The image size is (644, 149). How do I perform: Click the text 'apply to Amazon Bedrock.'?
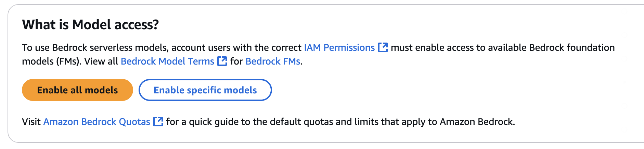[457, 122]
